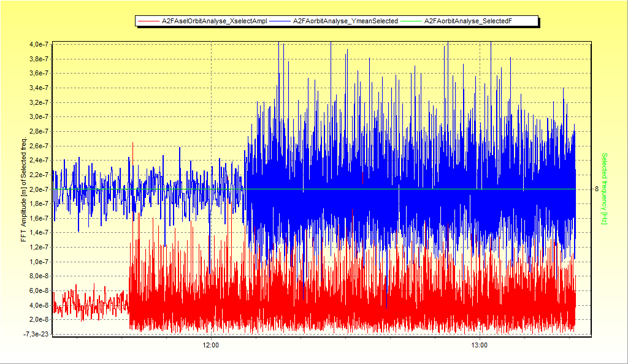Click the blue line swatch in legend
Viewport: 628px width, 364px height.
click(x=280, y=21)
